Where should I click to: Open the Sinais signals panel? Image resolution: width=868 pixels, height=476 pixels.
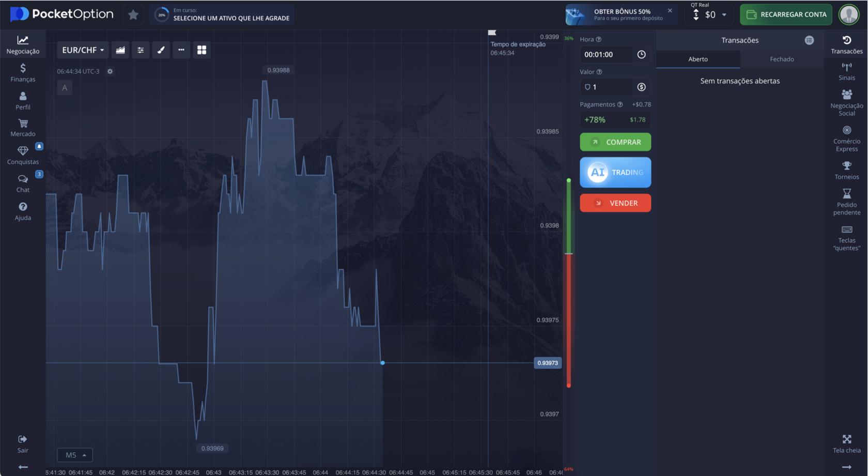click(847, 72)
